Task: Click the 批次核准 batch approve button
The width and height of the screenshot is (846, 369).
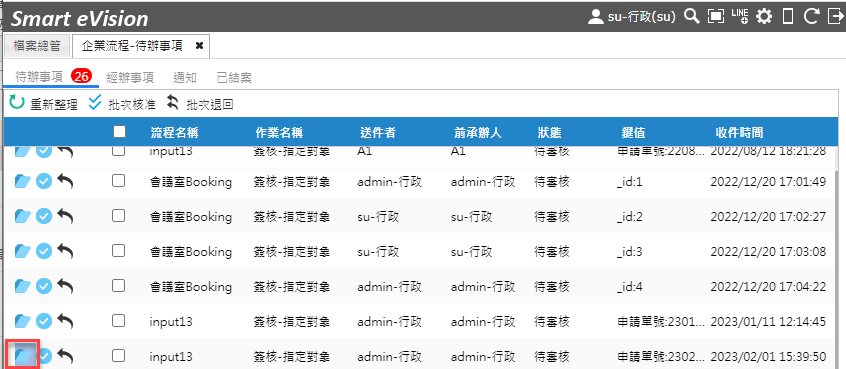Action: pos(122,104)
